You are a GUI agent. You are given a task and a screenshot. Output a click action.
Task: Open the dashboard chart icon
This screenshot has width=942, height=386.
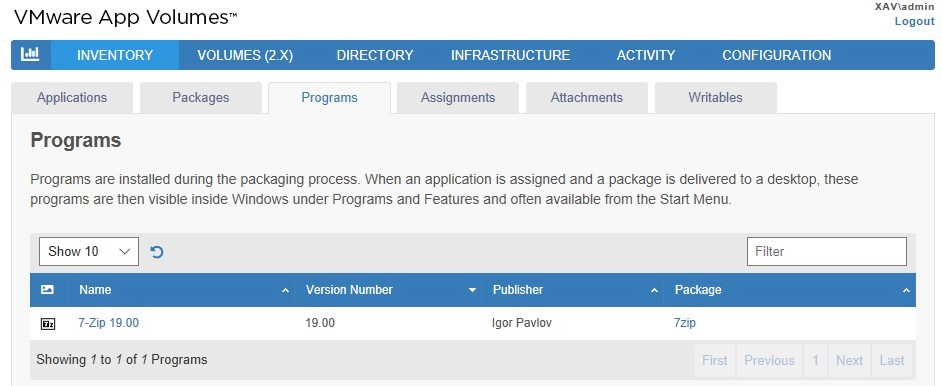tap(31, 55)
